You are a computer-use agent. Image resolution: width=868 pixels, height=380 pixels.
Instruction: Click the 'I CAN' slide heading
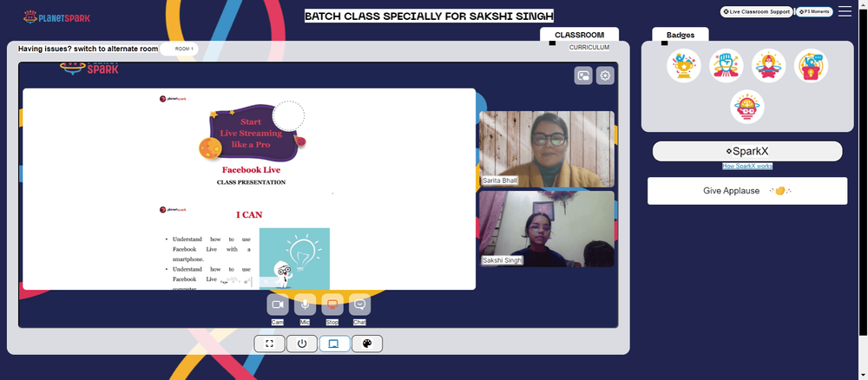(x=249, y=214)
